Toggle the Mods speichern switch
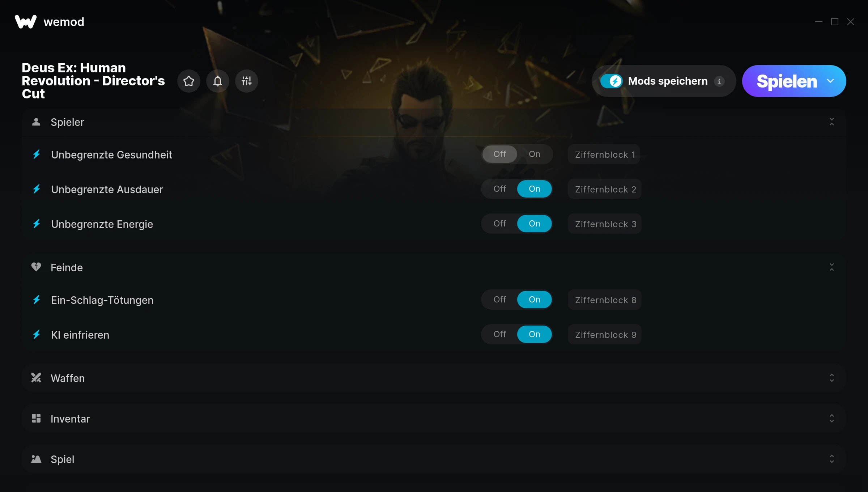 coord(612,81)
